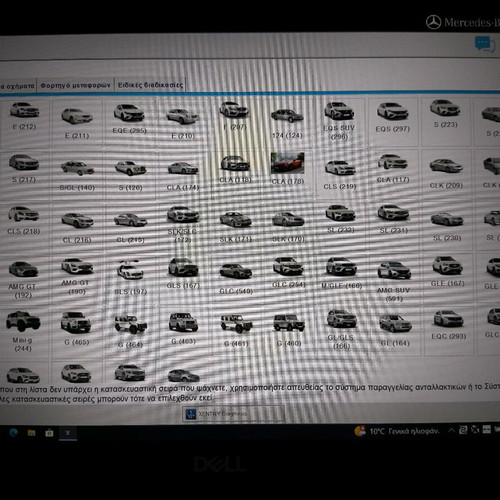
Task: Select the SLK/SLC (172) tile
Action: point(183,227)
